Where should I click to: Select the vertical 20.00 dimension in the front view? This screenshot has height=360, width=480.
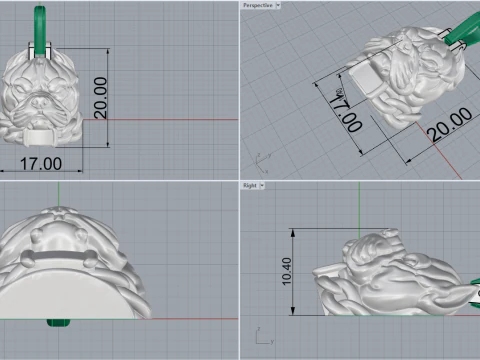tap(100, 98)
